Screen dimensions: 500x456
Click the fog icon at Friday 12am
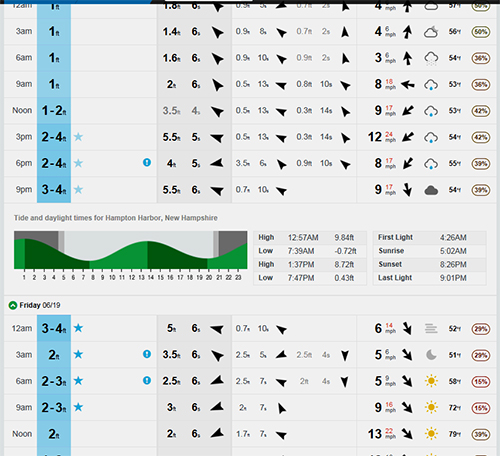(x=431, y=329)
